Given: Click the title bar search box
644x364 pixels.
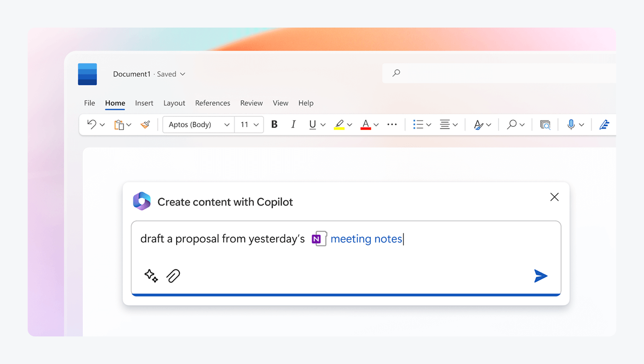Looking at the screenshot, I should (x=499, y=73).
